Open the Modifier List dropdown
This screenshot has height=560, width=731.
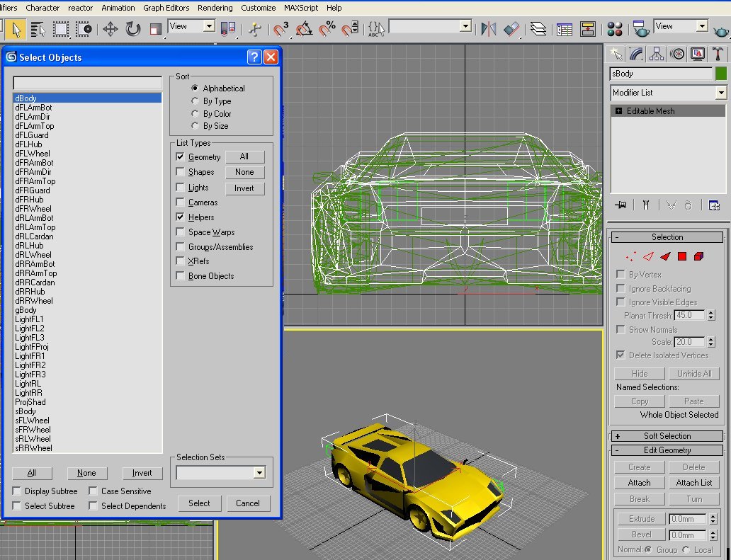pos(720,93)
